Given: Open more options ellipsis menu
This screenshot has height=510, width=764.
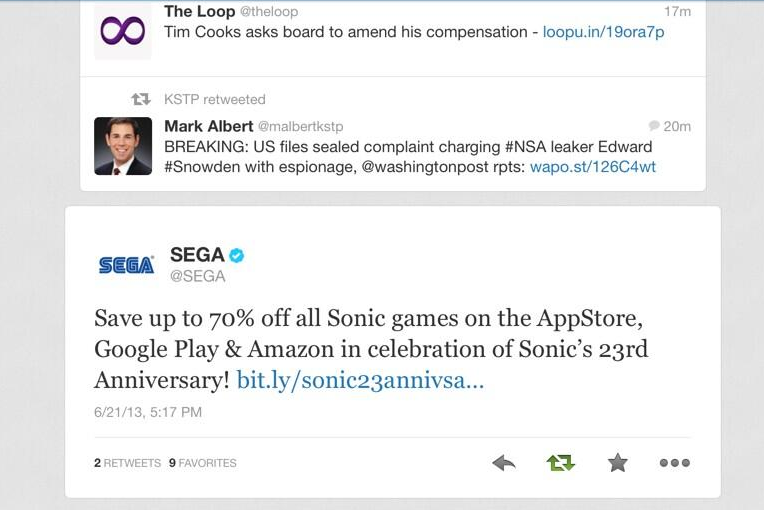Looking at the screenshot, I should point(675,463).
